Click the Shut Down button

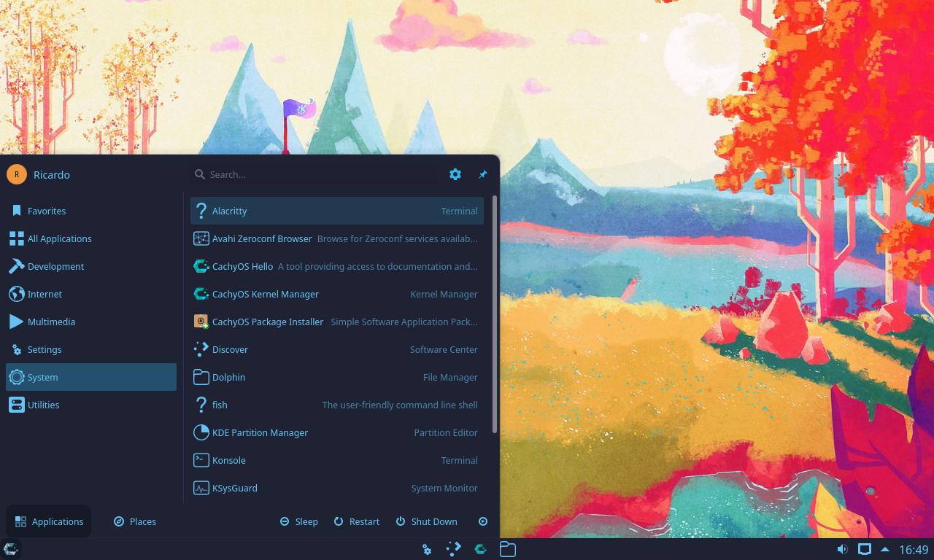pos(426,521)
